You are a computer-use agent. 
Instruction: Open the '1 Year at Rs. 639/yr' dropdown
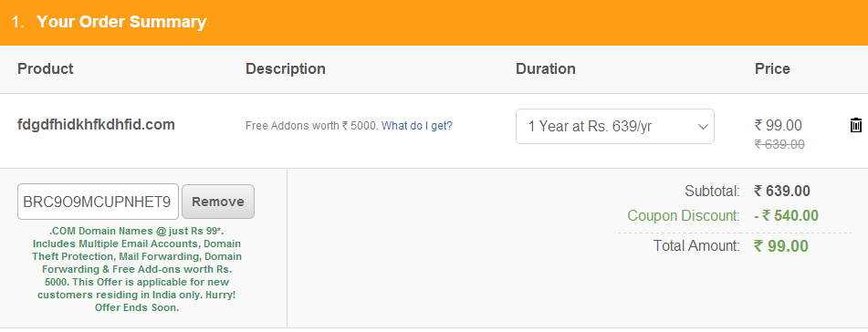(x=615, y=126)
